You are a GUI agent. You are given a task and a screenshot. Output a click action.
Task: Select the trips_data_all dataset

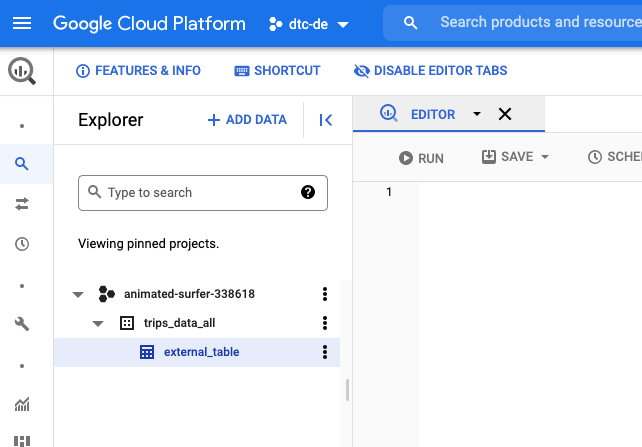(x=179, y=323)
